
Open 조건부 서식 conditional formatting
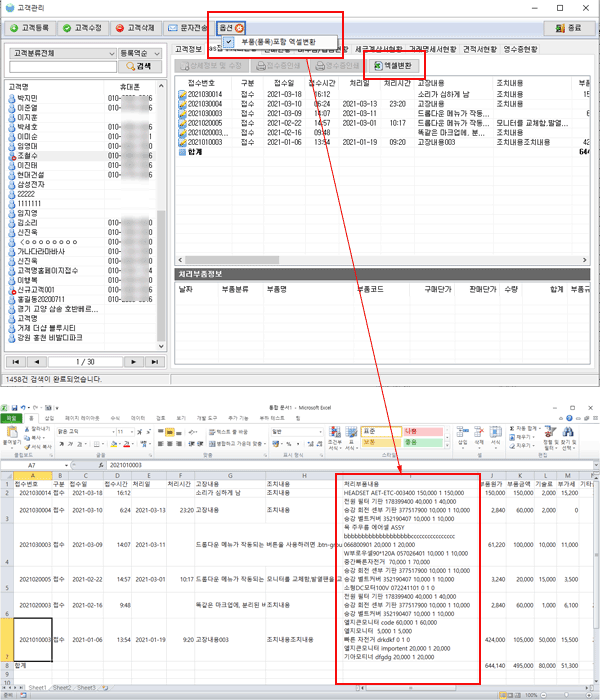coord(335,438)
